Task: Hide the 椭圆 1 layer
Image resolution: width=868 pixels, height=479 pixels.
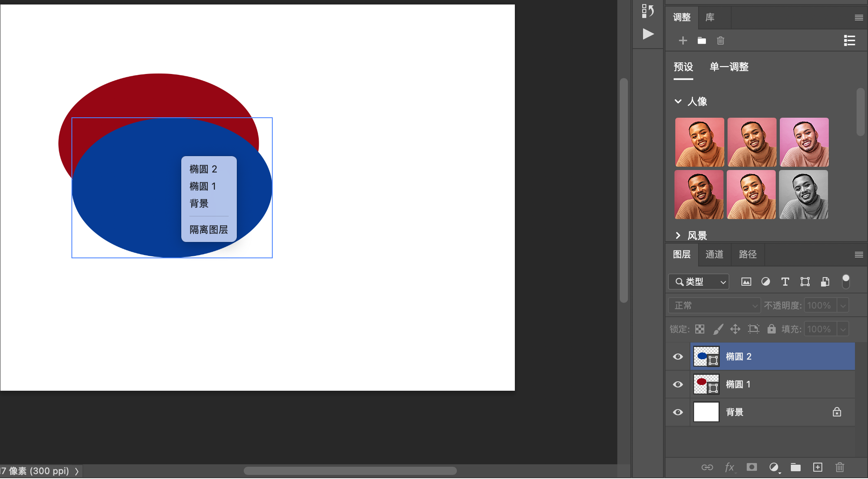Action: coord(678,384)
